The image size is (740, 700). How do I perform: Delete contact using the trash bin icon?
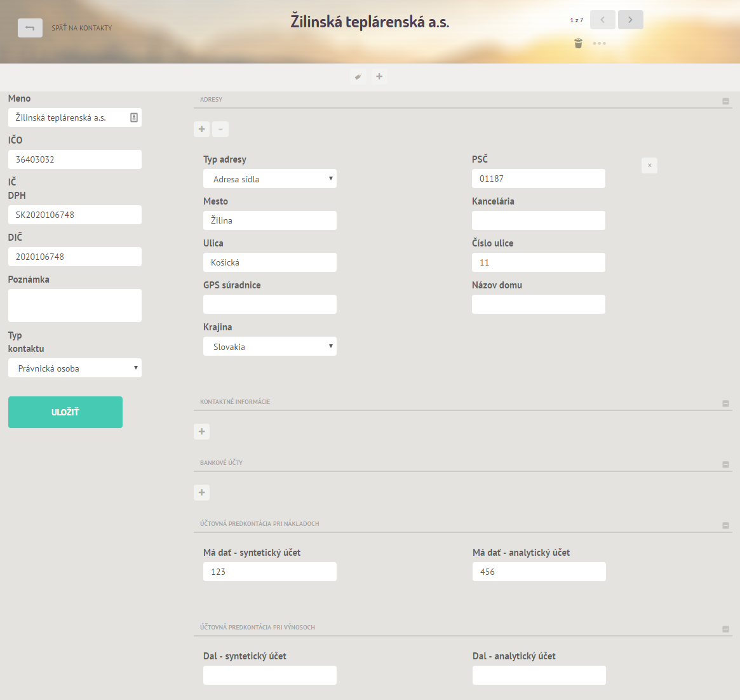tap(578, 43)
